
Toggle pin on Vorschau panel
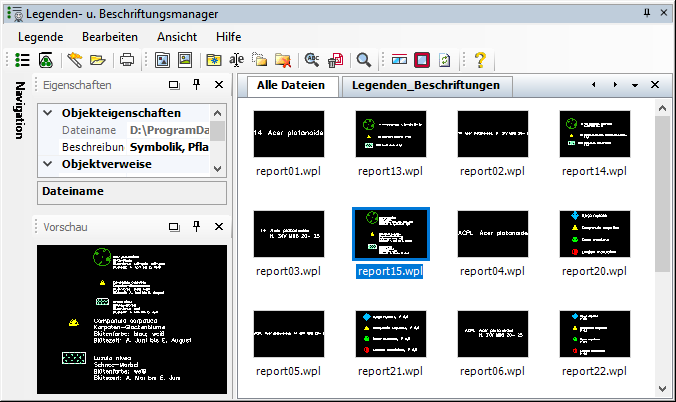196,227
